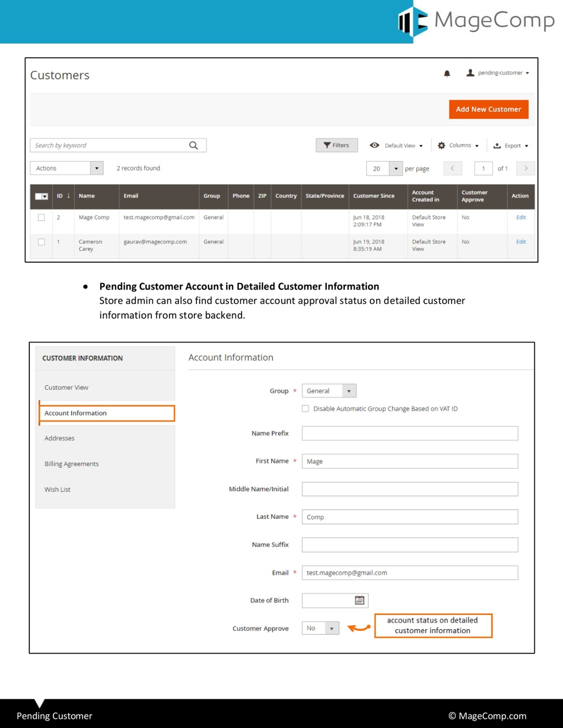This screenshot has height=728, width=563.
Task: Select checkbox for Mage Comp row
Action: click(x=41, y=217)
